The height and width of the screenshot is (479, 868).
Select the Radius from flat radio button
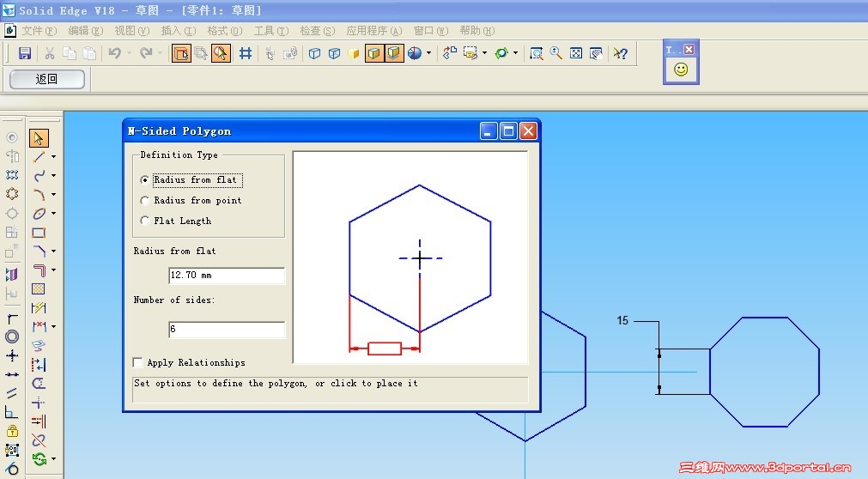click(145, 180)
